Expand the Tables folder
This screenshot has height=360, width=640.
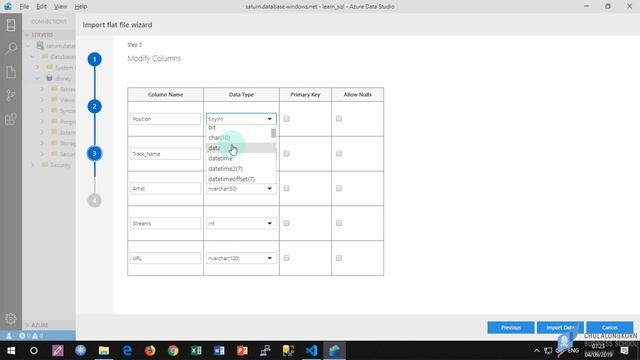[42, 89]
